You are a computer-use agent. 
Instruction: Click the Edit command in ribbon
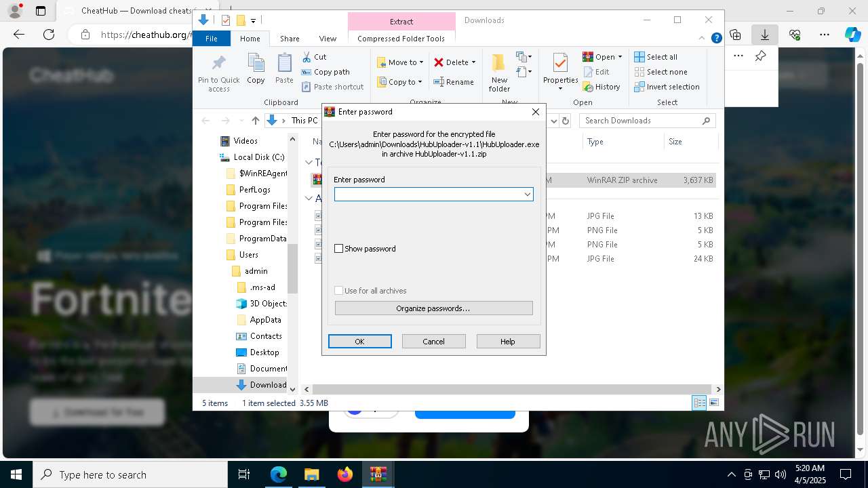click(x=596, y=72)
